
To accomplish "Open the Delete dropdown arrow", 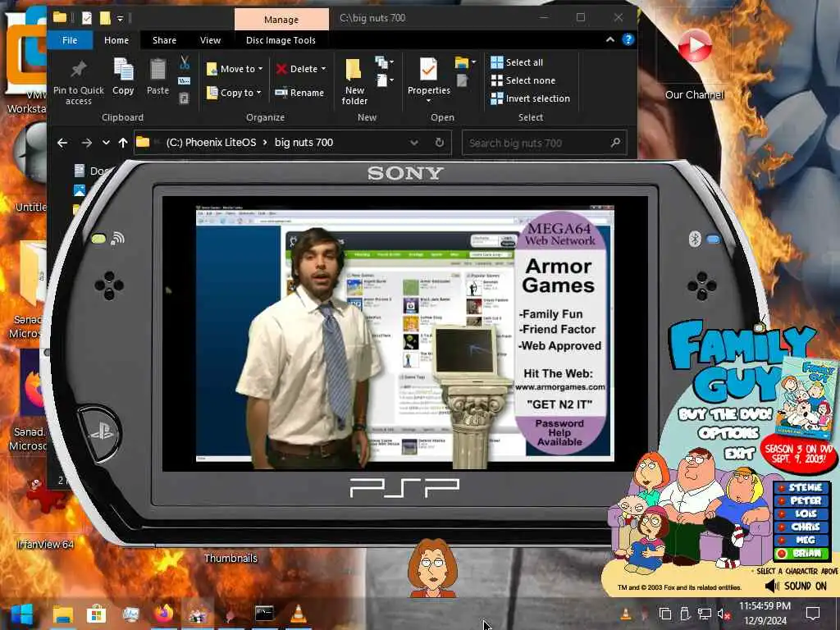I will 323,69.
